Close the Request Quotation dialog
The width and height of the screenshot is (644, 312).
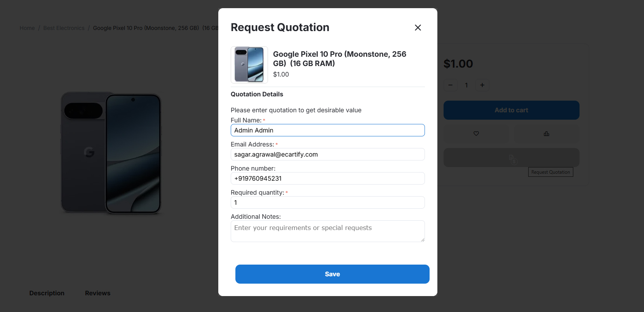tap(418, 28)
